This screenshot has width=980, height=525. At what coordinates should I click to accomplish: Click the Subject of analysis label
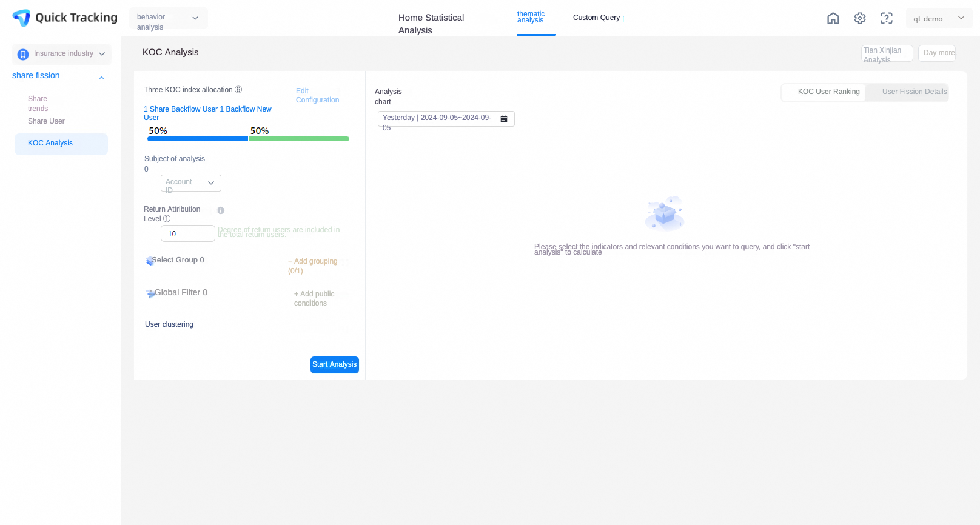click(x=175, y=159)
